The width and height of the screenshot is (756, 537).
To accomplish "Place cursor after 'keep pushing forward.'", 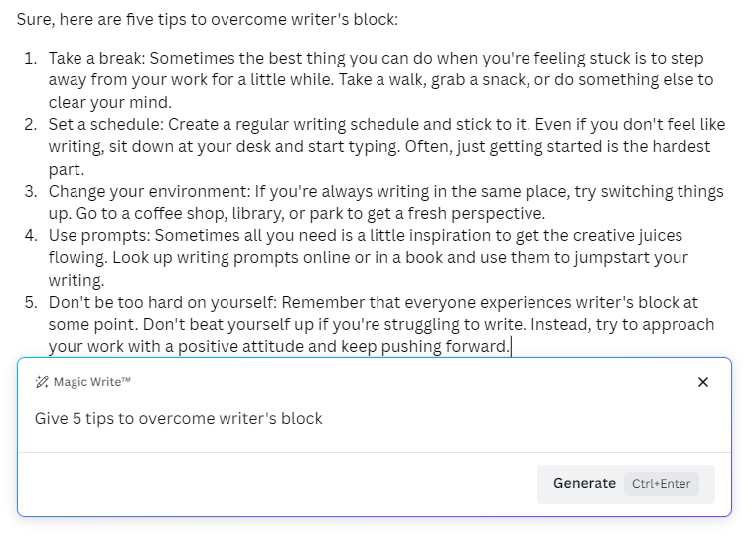I will [x=511, y=346].
